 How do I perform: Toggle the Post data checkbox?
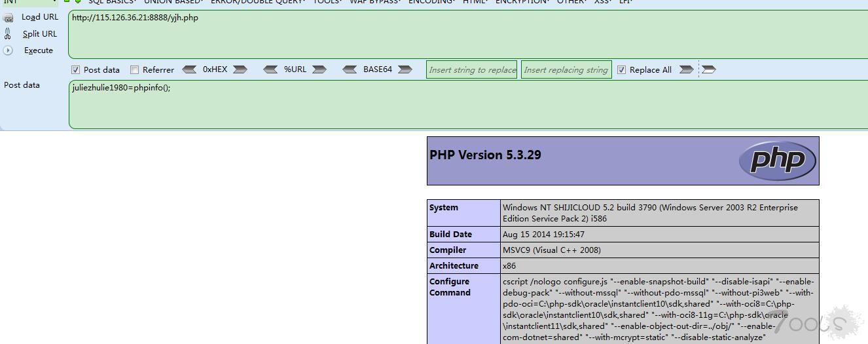[x=75, y=69]
